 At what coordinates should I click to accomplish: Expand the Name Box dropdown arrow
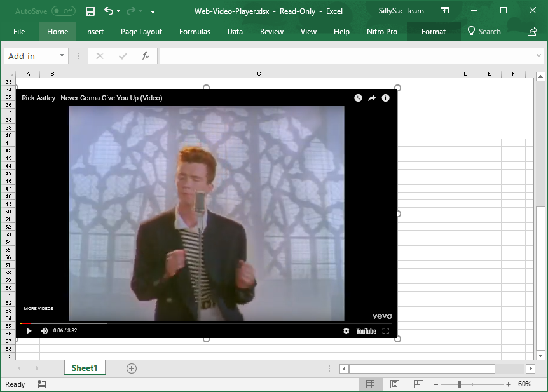62,55
